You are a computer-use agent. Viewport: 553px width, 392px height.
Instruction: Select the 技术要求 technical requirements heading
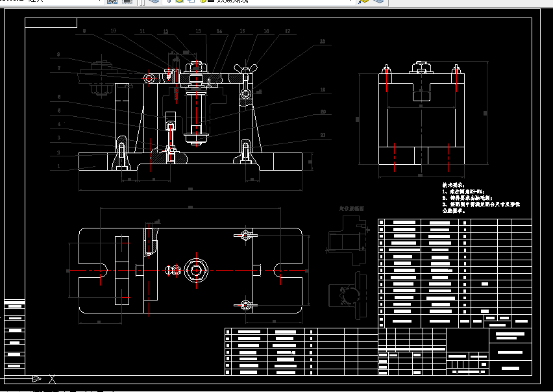point(454,185)
